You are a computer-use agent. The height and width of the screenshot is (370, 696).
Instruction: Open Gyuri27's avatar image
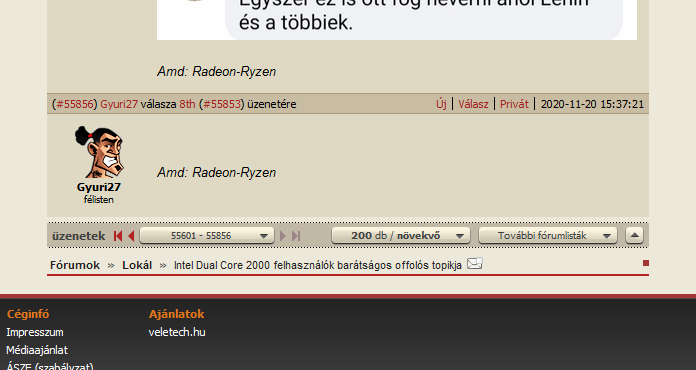point(99,152)
